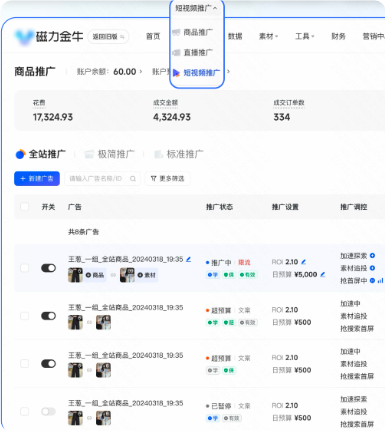Open the pants thumbnail in the 已暂停 row
The width and height of the screenshot is (385, 431).
point(75,418)
